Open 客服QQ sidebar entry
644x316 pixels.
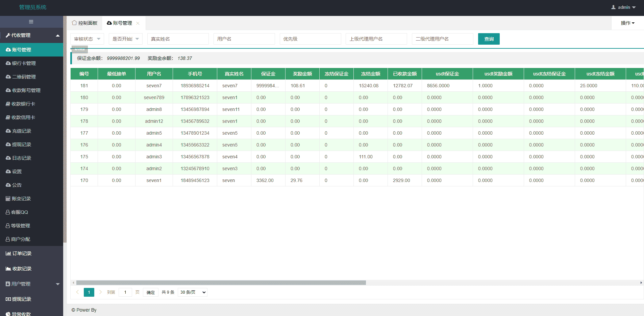pyautogui.click(x=19, y=212)
